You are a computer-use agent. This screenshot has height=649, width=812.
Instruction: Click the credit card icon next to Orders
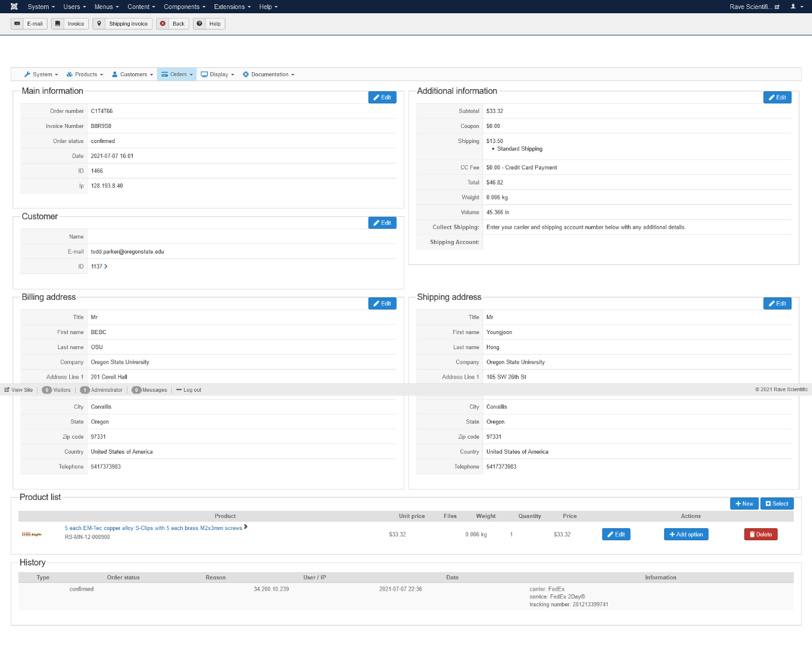tap(165, 75)
